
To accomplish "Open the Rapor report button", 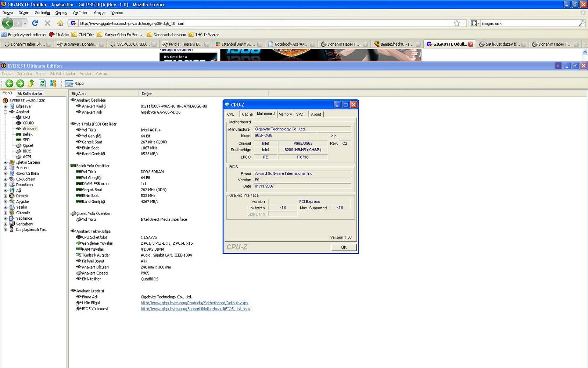I will (75, 84).
